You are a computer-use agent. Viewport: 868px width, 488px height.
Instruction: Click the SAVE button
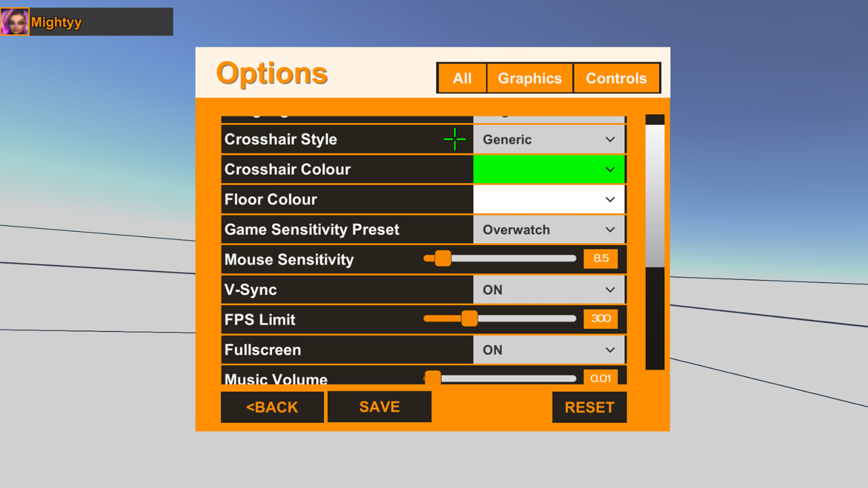point(380,407)
